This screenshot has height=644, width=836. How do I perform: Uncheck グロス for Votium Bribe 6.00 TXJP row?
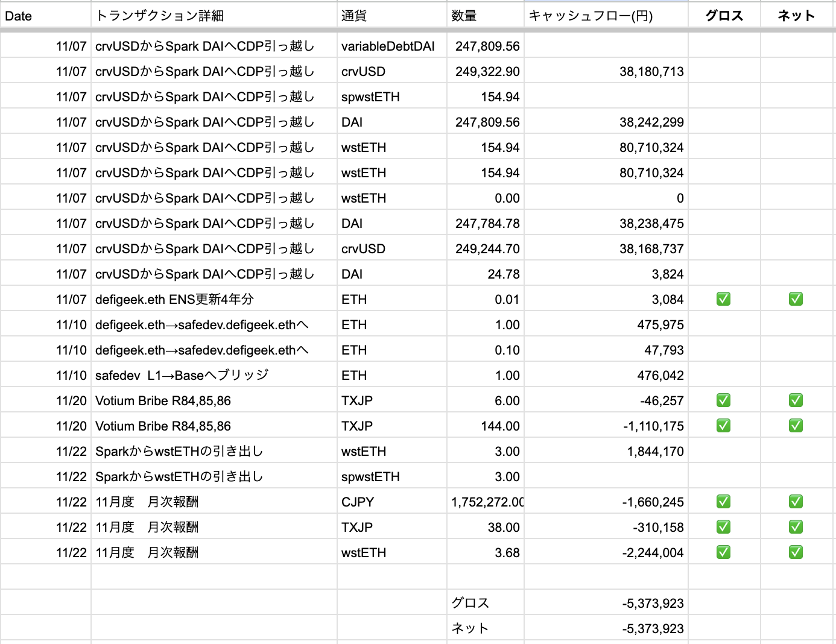(x=723, y=400)
